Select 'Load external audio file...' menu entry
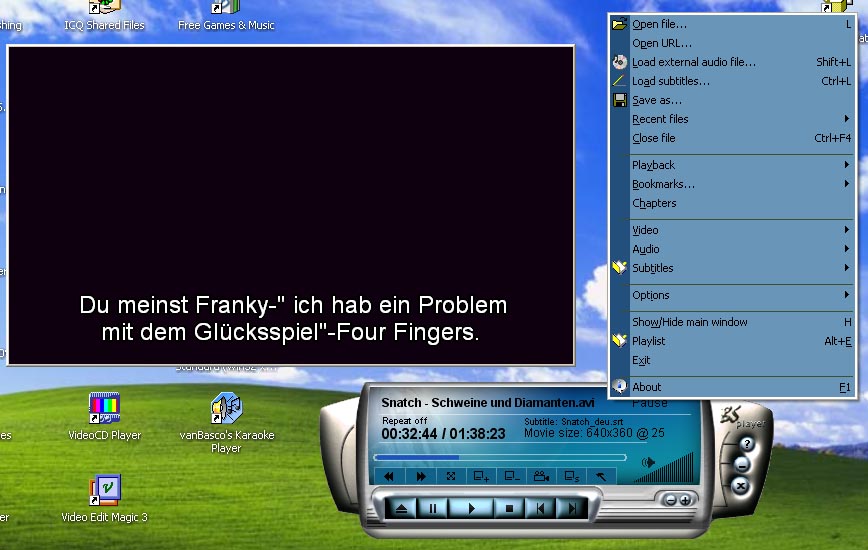 [x=732, y=62]
